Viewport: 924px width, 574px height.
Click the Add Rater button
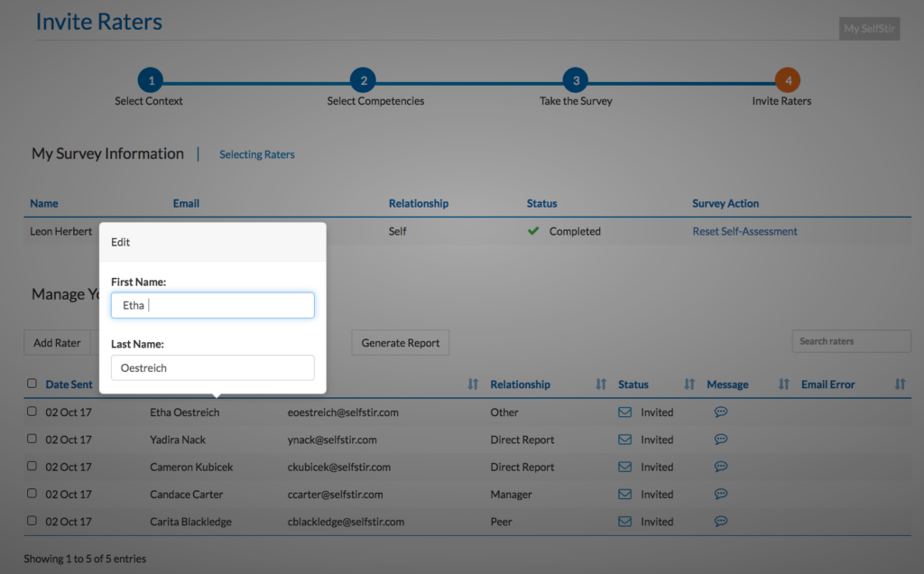[x=57, y=343]
